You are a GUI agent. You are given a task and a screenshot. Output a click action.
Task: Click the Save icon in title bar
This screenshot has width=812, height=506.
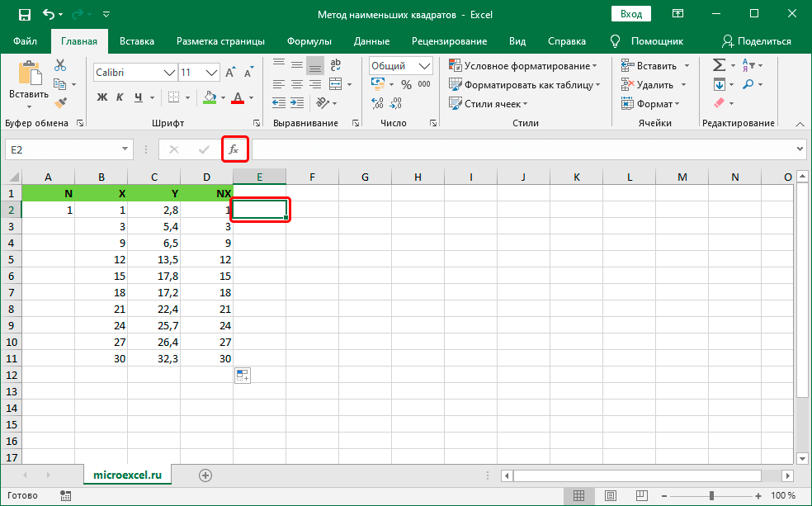[24, 15]
